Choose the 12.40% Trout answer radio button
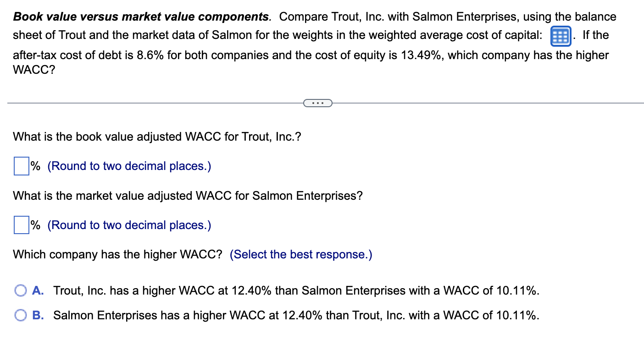The image size is (644, 361). point(20,290)
